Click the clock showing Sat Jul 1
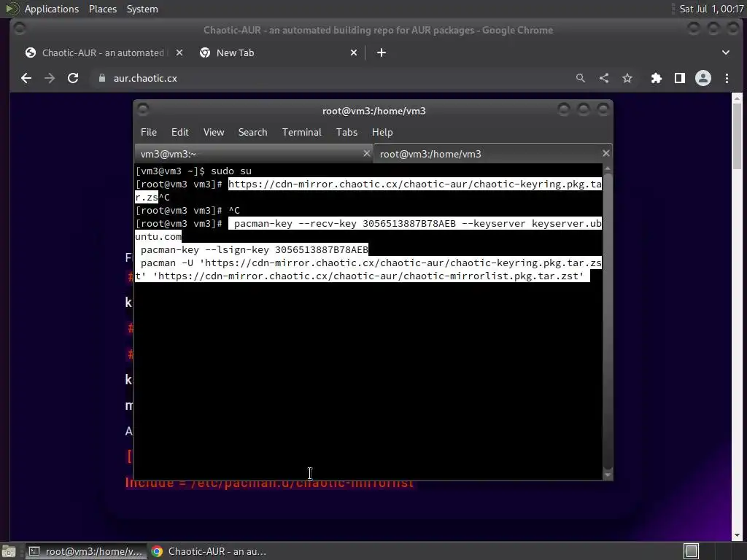 [x=711, y=9]
